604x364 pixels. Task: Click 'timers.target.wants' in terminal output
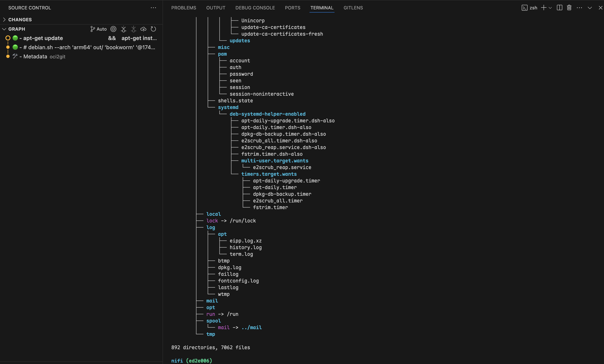tap(269, 174)
